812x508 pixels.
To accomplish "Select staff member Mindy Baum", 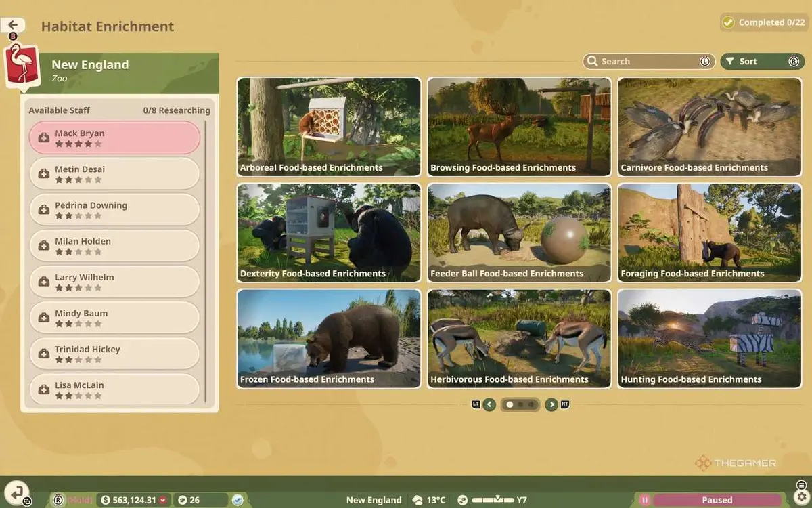I will click(x=114, y=317).
